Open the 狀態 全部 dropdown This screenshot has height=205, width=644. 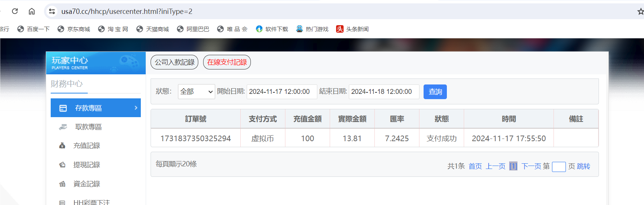click(x=196, y=92)
